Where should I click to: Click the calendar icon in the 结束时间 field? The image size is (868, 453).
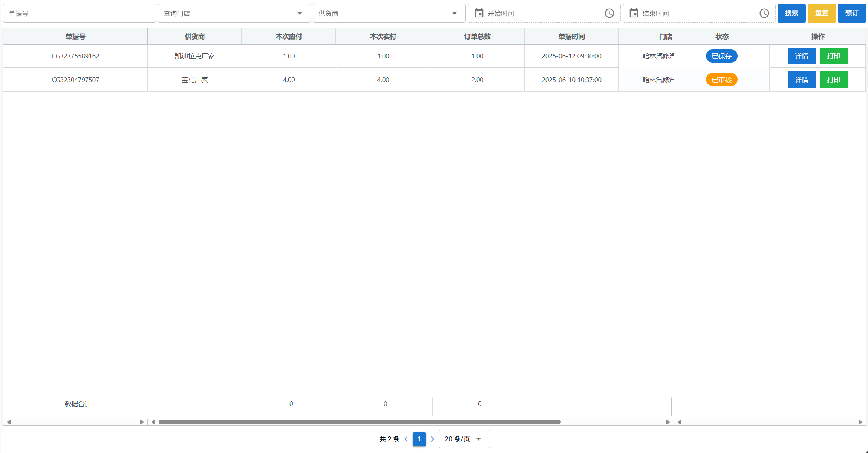click(x=634, y=13)
